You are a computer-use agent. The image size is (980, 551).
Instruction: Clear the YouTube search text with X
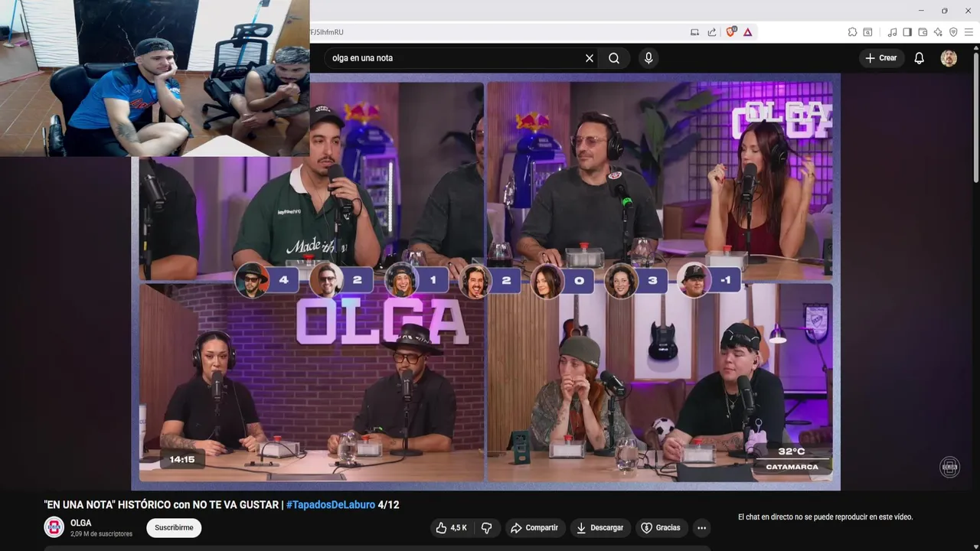coord(590,58)
